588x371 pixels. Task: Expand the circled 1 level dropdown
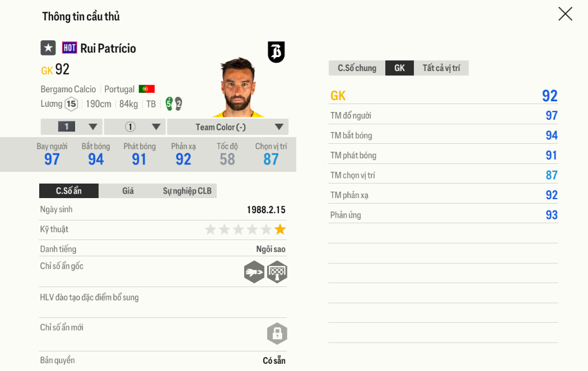(x=134, y=127)
